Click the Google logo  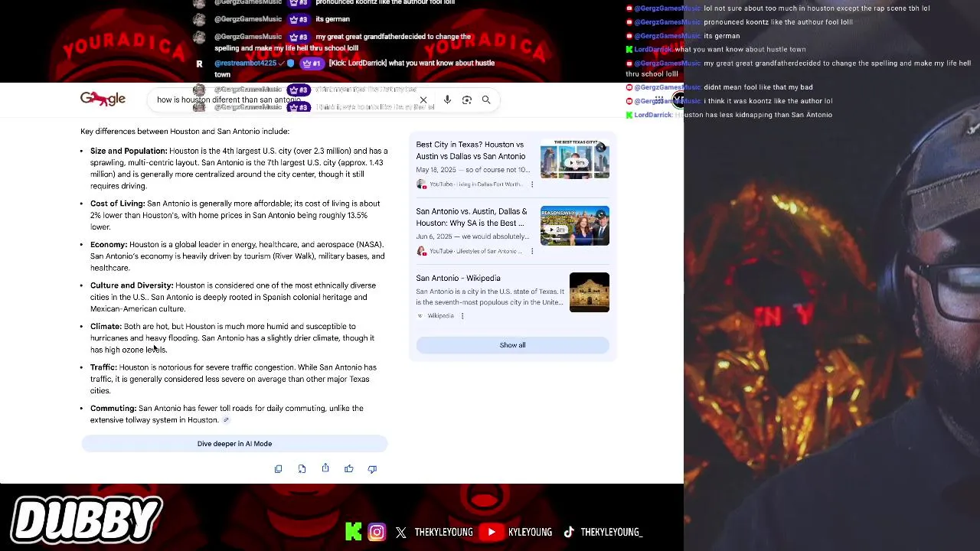pos(103,99)
